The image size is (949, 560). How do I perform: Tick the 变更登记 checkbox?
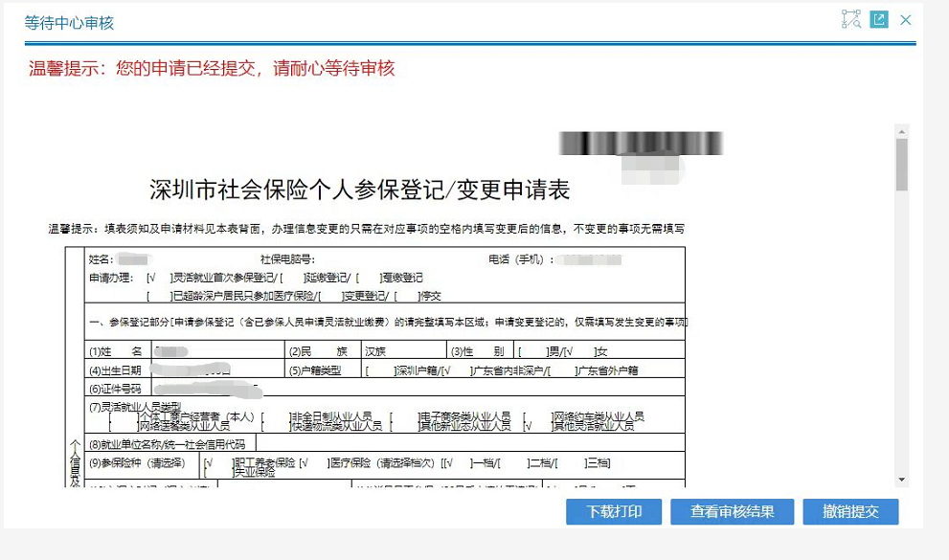coord(331,296)
